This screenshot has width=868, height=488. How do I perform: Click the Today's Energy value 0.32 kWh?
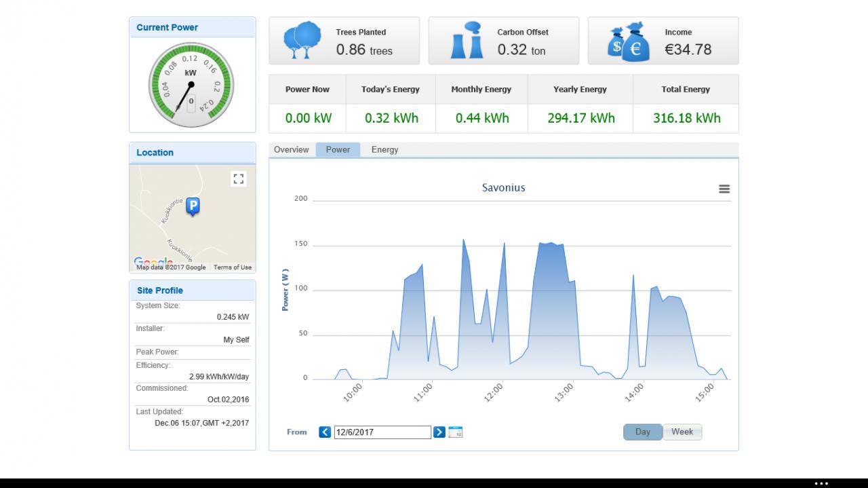pyautogui.click(x=391, y=118)
